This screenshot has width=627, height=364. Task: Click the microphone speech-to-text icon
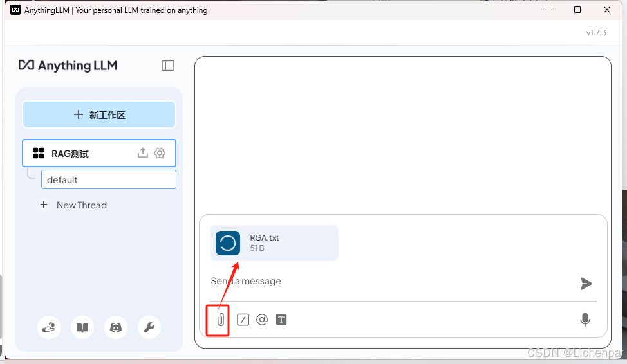coord(585,320)
